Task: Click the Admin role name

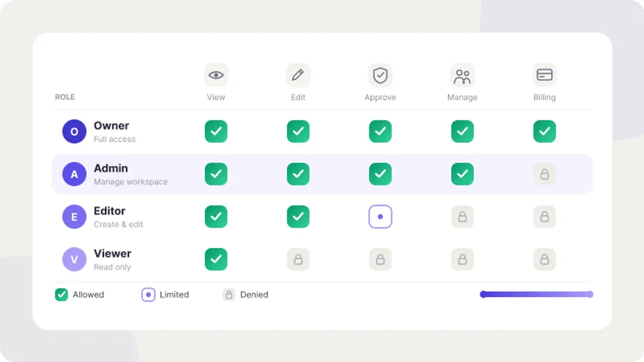Action: pyautogui.click(x=111, y=168)
